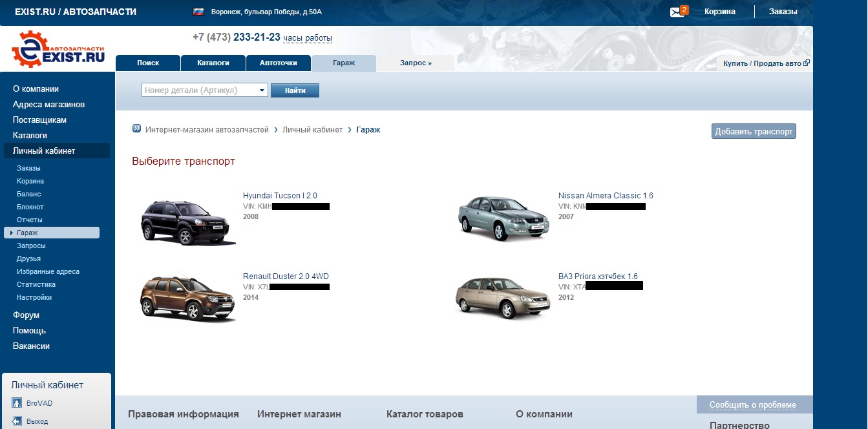The width and height of the screenshot is (868, 429).
Task: Select the Renault Duster 2.0 4WD link
Action: [286, 277]
